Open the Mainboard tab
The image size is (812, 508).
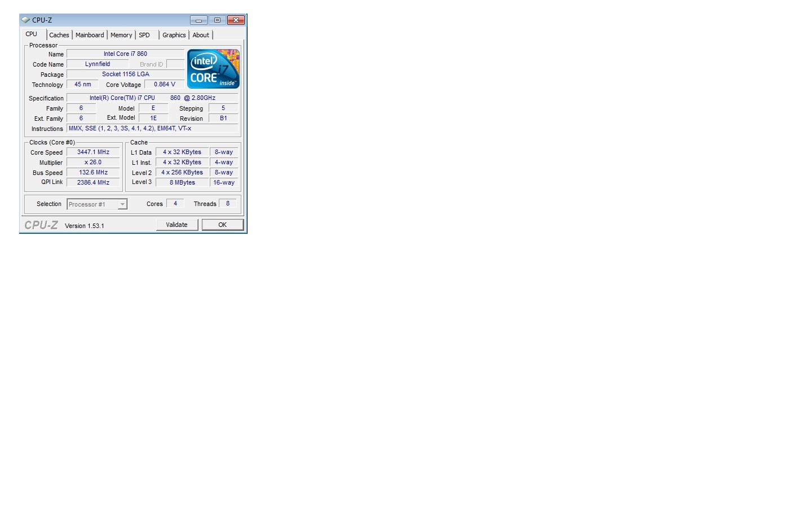click(x=90, y=35)
